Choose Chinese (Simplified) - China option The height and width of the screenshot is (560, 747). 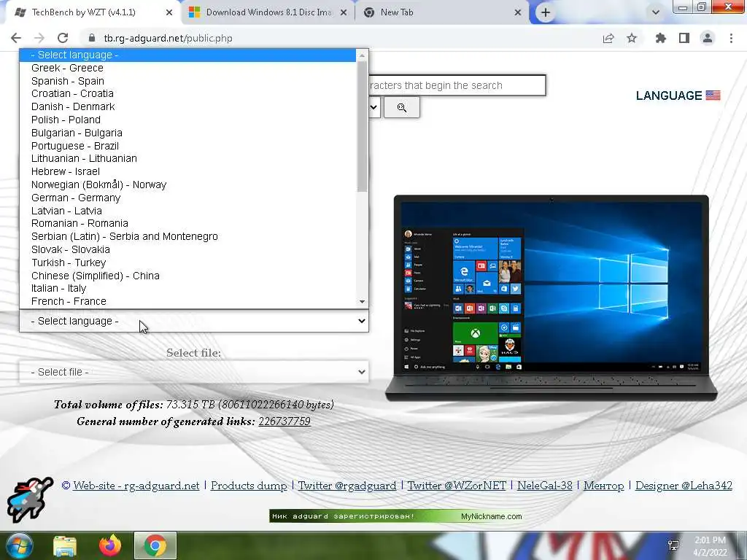pos(187,275)
